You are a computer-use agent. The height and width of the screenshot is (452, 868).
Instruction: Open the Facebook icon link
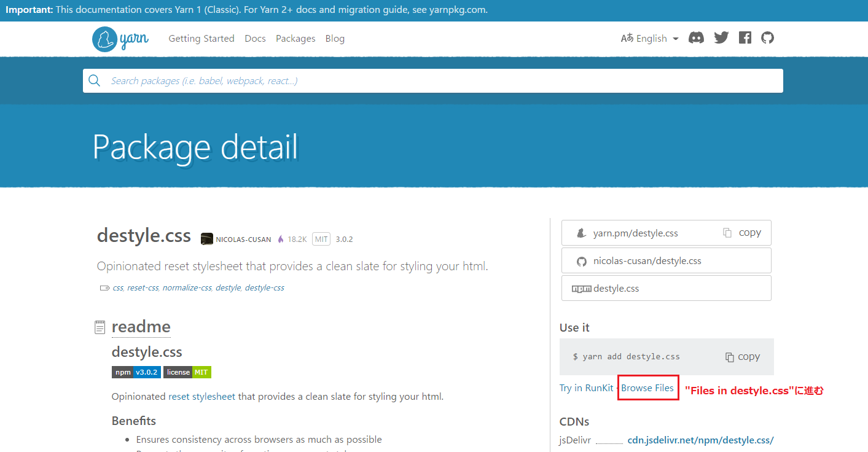(745, 38)
